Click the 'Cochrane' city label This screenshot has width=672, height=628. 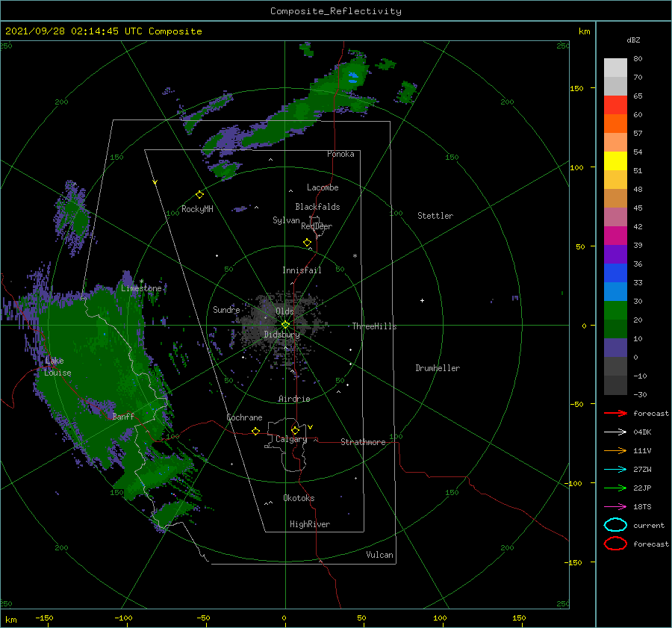(244, 417)
